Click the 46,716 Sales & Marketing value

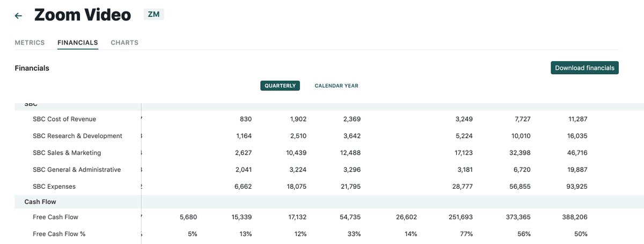pyautogui.click(x=577, y=153)
